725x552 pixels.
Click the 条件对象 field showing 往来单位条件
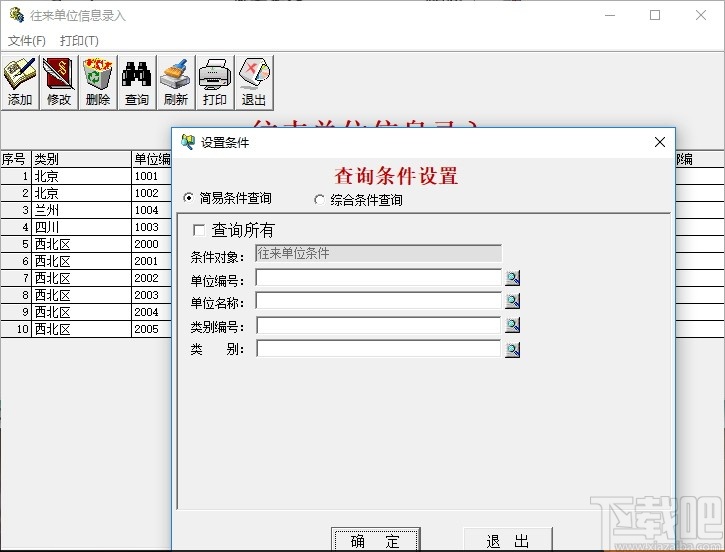click(x=378, y=253)
